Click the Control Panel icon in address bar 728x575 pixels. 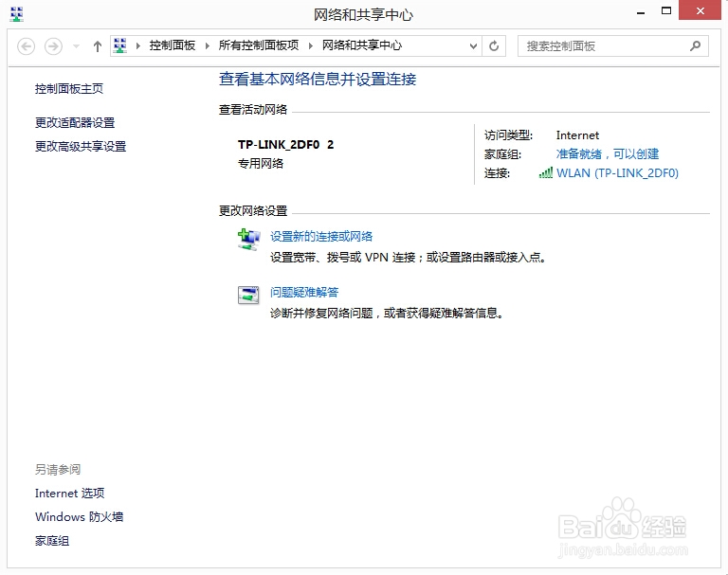click(x=120, y=45)
